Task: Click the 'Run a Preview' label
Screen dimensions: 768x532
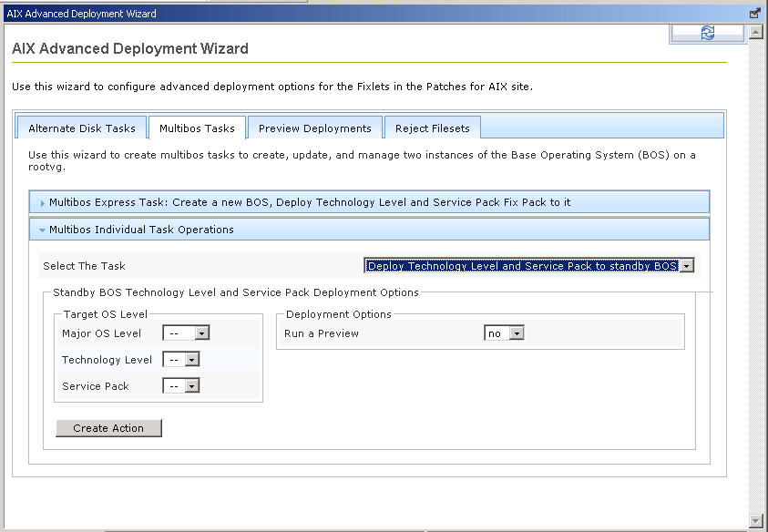Action: 322,333
